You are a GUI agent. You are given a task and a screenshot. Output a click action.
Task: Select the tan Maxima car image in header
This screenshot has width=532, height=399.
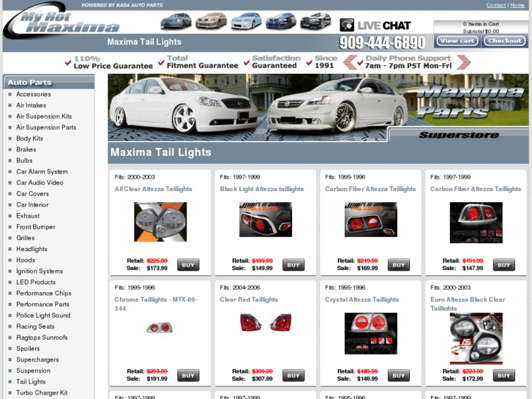(211, 20)
